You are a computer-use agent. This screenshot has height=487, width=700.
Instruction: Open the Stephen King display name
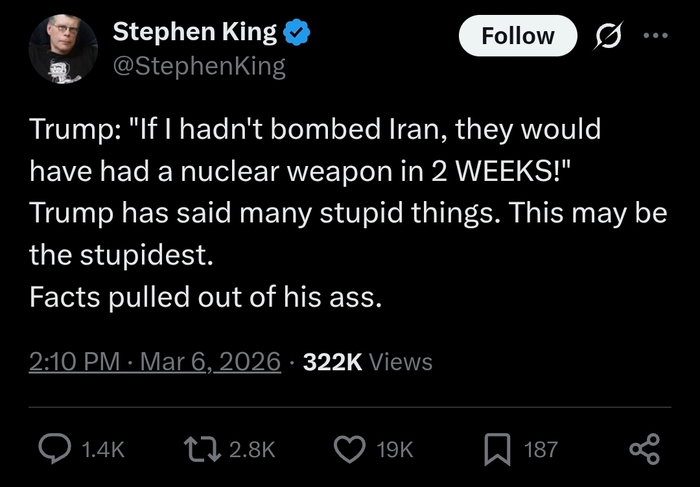(194, 32)
